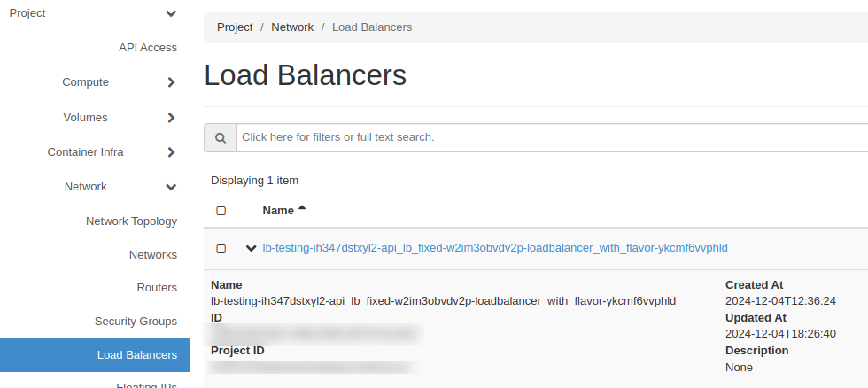Expand the Compute sidebar menu
This screenshot has height=388, width=868.
[171, 82]
